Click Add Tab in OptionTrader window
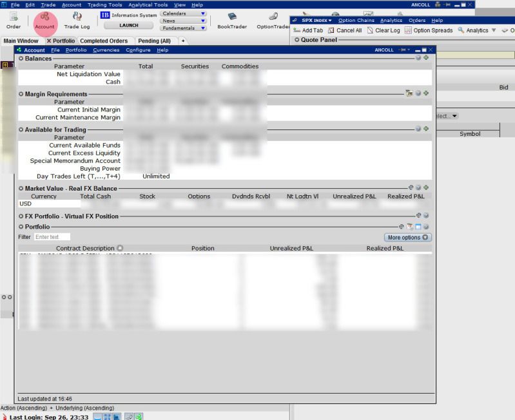The height and width of the screenshot is (420, 515). (x=308, y=30)
